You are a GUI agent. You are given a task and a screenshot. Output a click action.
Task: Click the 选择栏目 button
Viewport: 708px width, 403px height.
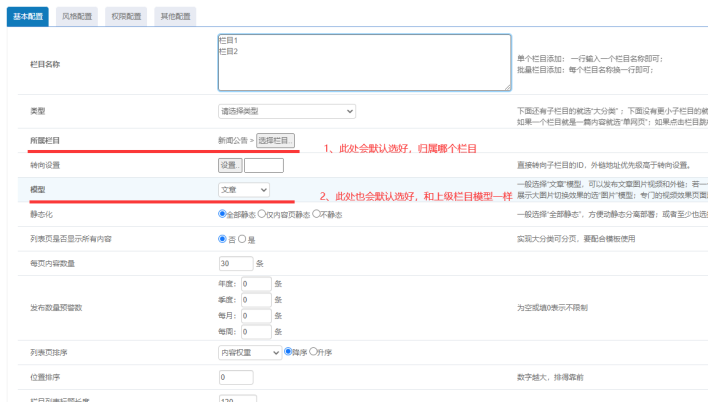[275, 140]
